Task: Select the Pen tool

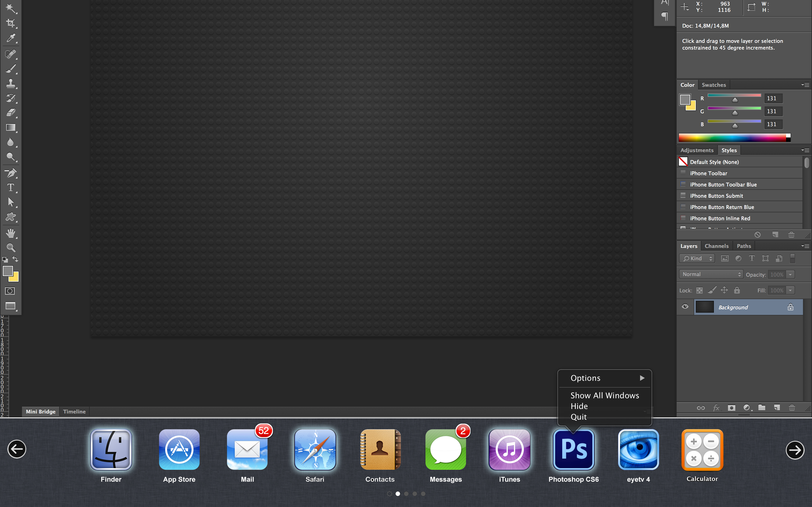Action: [x=11, y=173]
